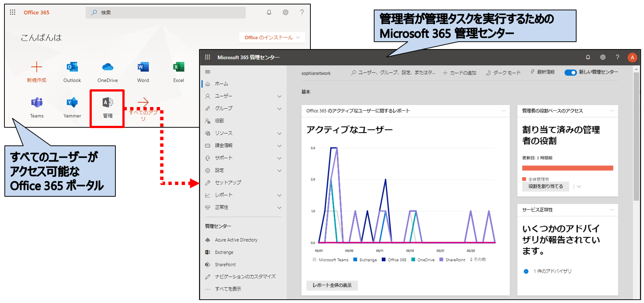Open Azure Active Directory admin center

click(x=236, y=240)
